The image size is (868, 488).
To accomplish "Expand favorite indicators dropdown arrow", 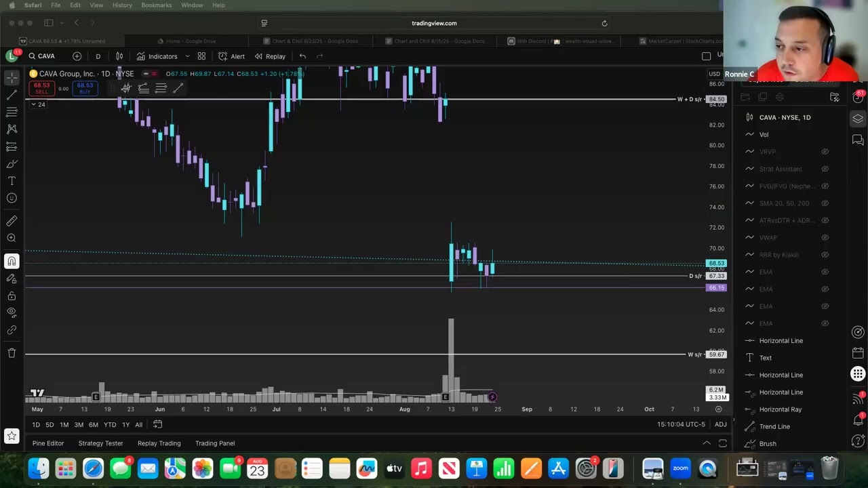I will coord(187,56).
